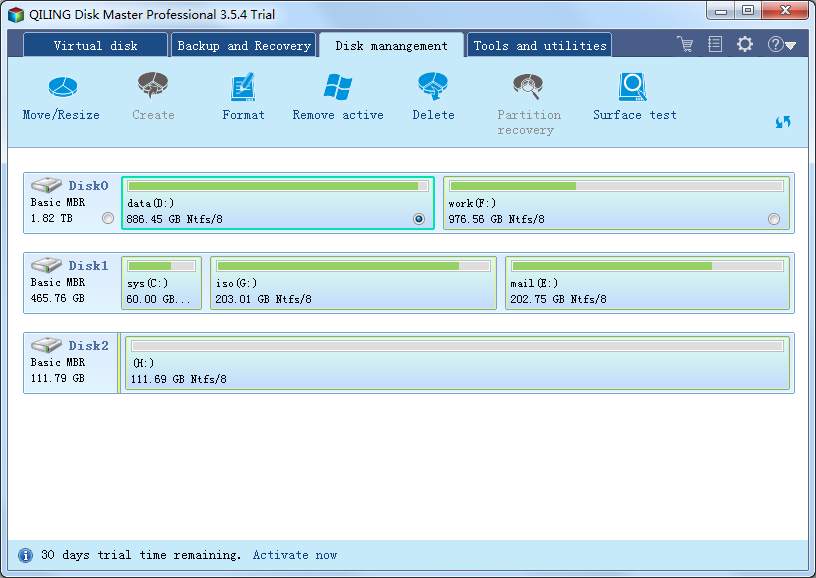The image size is (816, 578).
Task: Open the shopping cart purchase icon
Action: [685, 45]
